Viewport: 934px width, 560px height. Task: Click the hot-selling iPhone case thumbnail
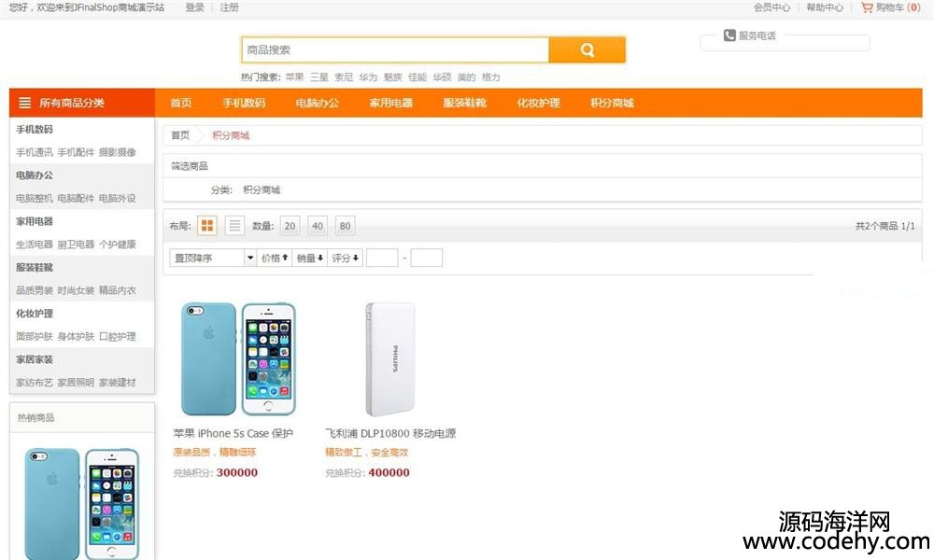pyautogui.click(x=81, y=503)
